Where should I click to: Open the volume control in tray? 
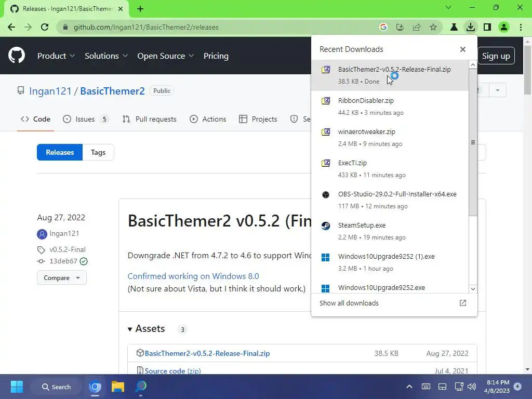(x=472, y=387)
